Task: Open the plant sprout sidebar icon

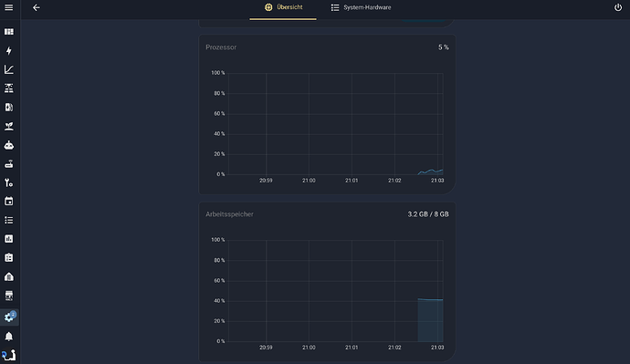Action: click(9, 127)
